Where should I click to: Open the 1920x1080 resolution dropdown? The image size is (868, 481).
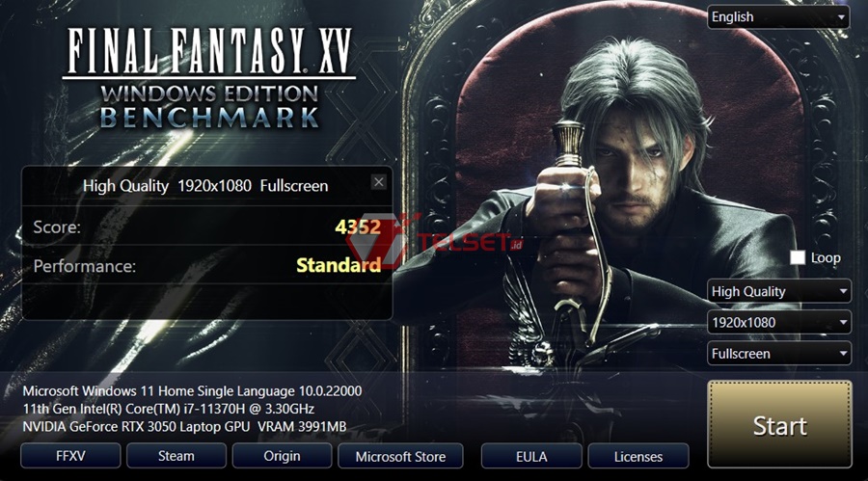coord(779,322)
